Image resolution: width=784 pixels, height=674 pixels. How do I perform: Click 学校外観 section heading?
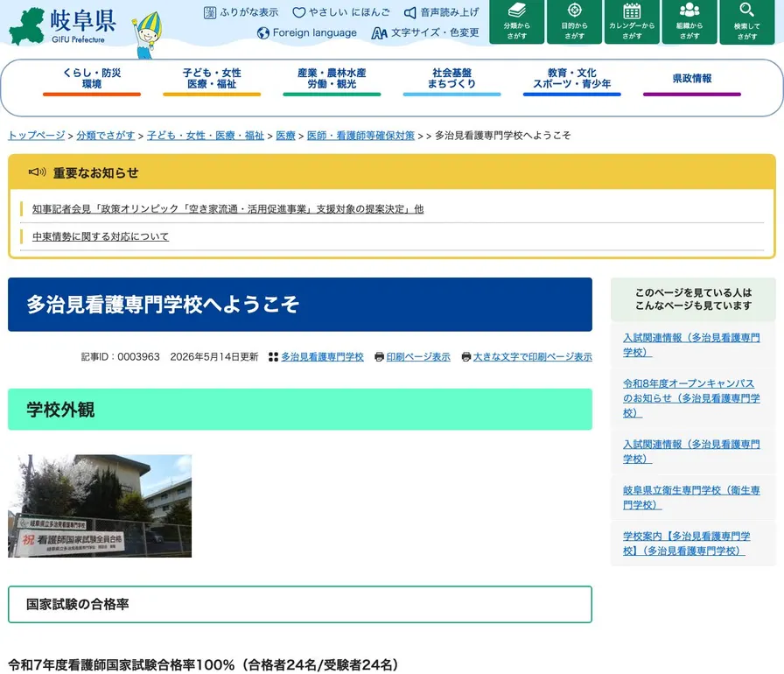[x=300, y=410]
